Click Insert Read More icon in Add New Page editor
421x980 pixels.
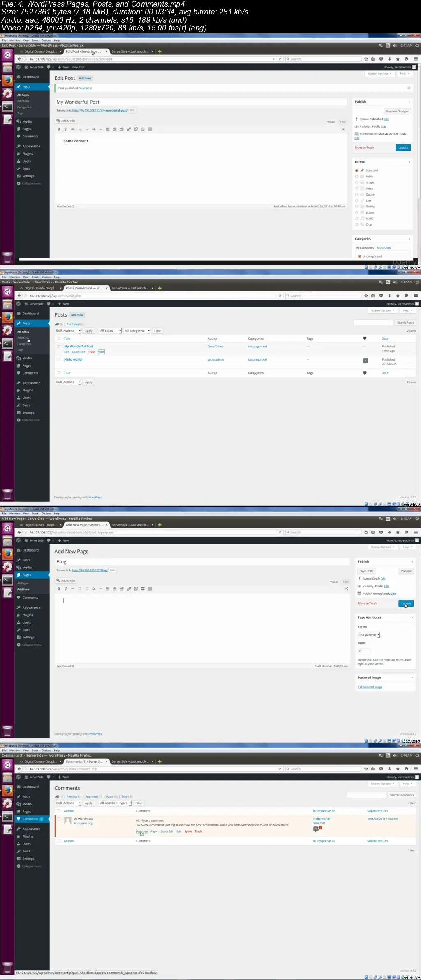click(143, 589)
